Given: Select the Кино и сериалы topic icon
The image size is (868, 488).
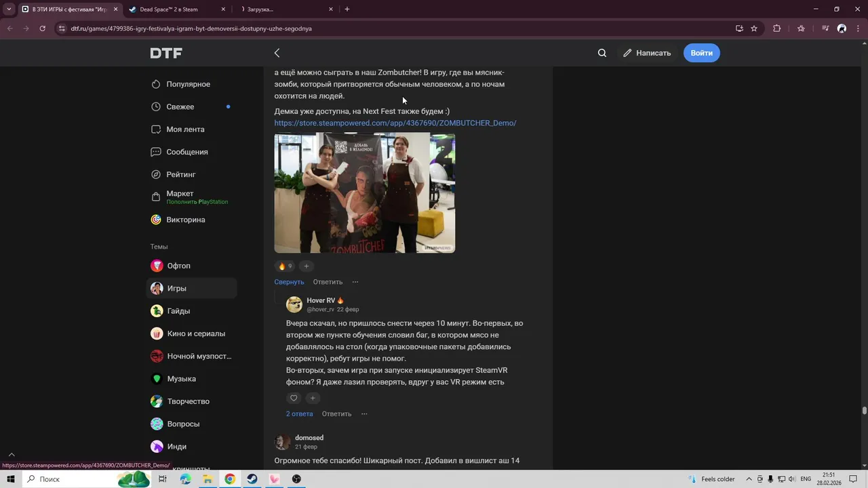Looking at the screenshot, I should [157, 333].
